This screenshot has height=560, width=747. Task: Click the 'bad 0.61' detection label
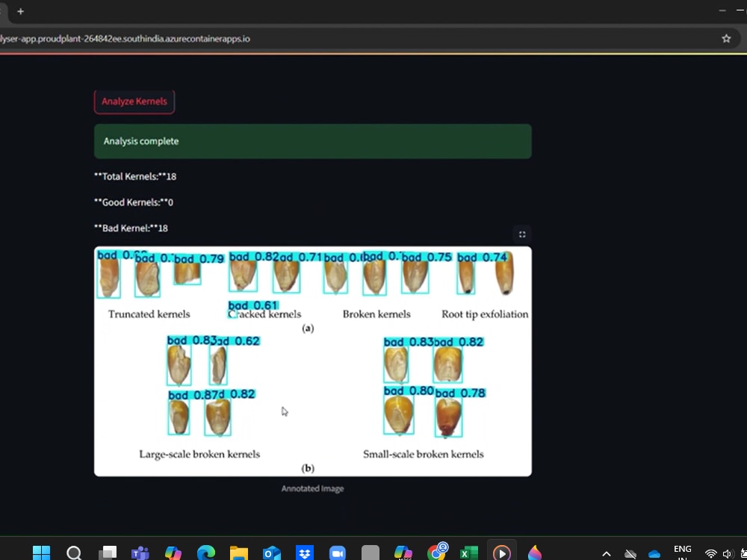pos(253,305)
